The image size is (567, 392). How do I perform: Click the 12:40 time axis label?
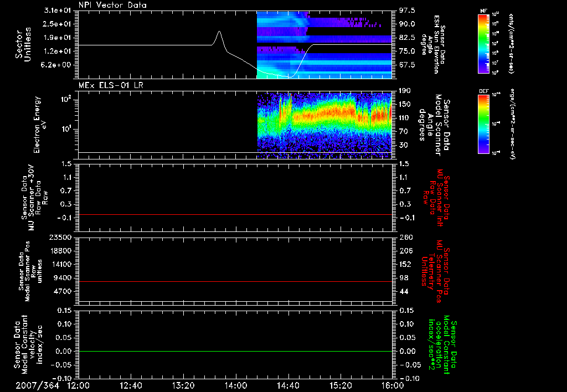(131, 385)
